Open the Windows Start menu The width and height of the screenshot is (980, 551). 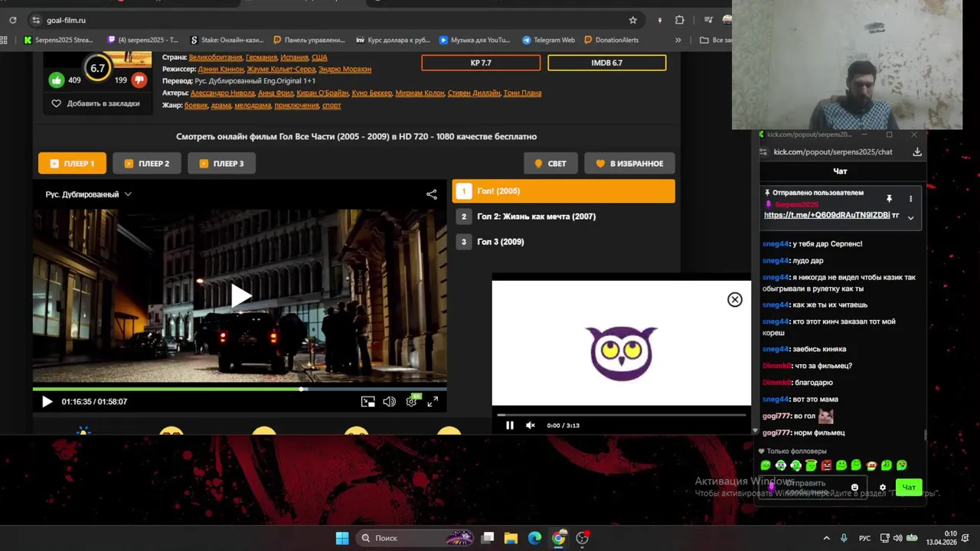(342, 538)
